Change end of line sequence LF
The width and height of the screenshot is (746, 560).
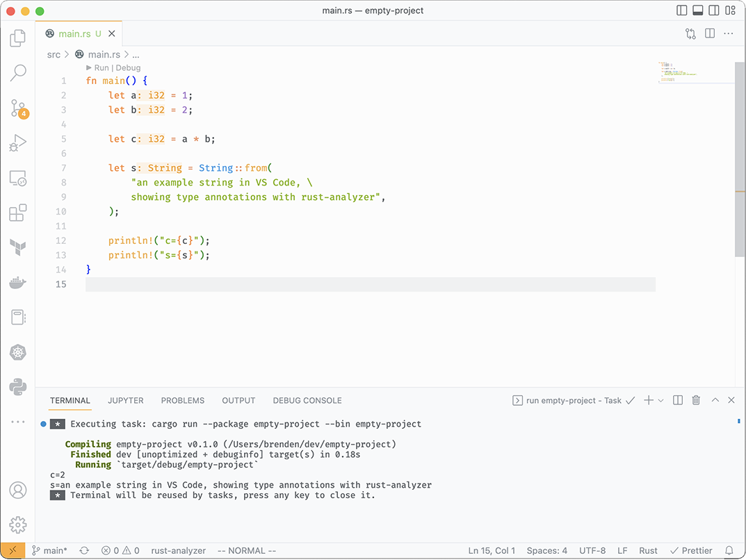click(622, 550)
